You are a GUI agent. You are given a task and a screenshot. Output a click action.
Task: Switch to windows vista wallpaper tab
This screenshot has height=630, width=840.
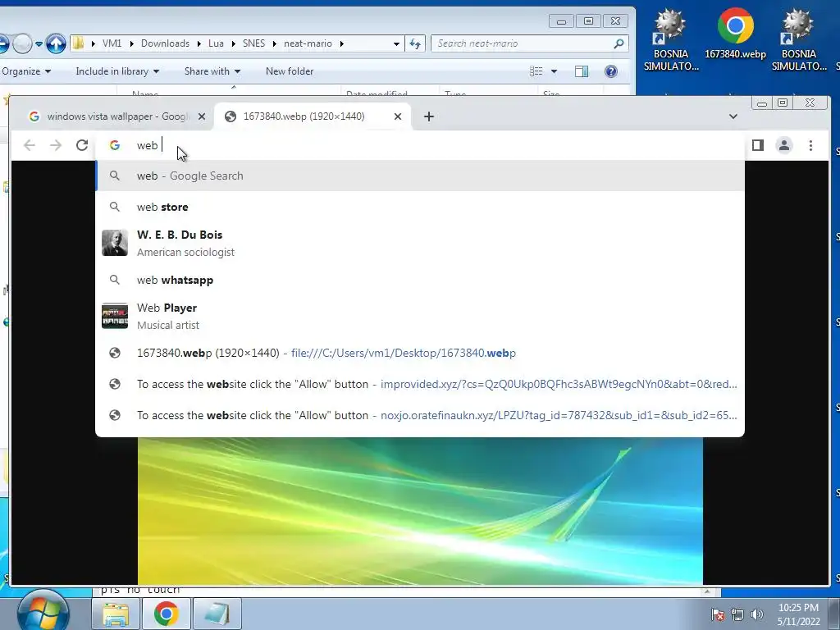(x=116, y=116)
